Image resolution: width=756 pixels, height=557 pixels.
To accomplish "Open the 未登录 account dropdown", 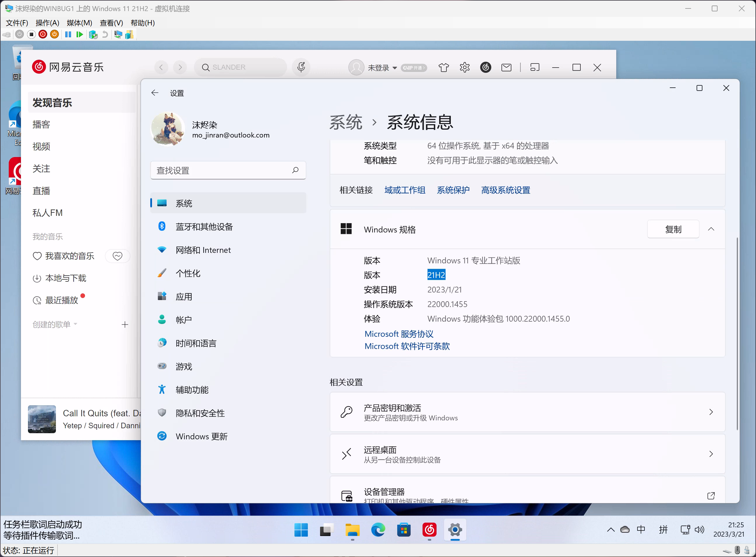I will coord(381,67).
